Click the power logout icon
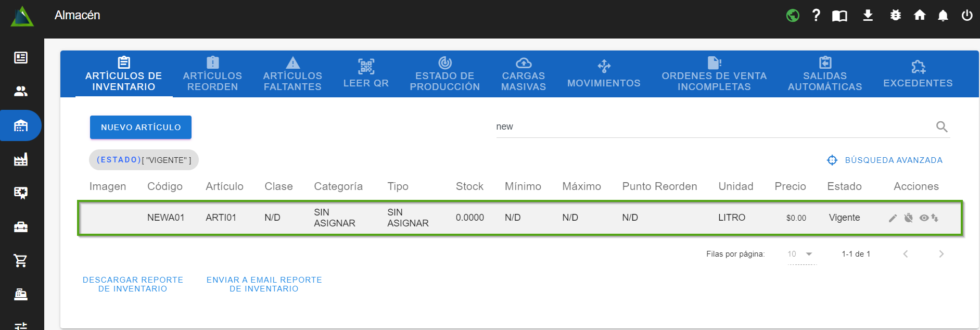 pyautogui.click(x=966, y=15)
